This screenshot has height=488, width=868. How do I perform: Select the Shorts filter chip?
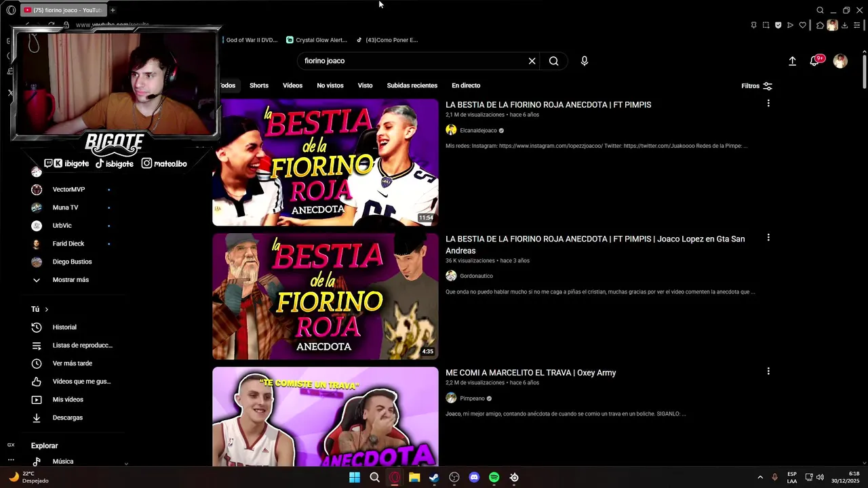pyautogui.click(x=259, y=85)
